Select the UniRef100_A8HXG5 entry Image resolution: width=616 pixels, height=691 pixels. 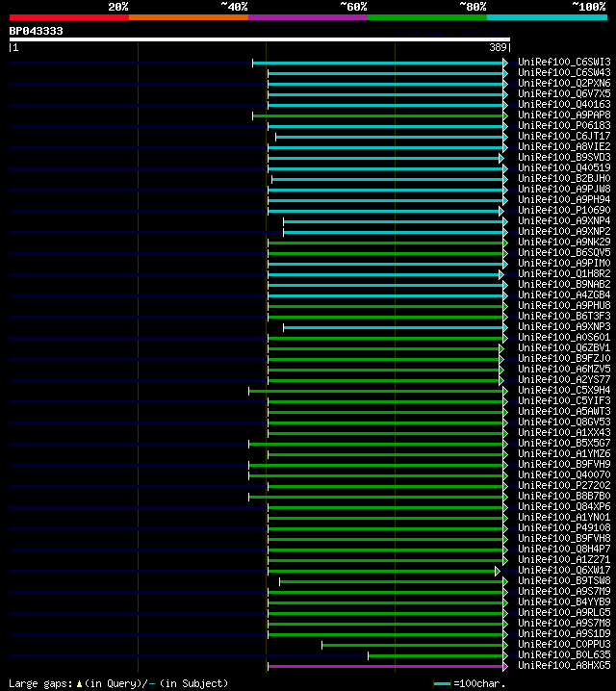[564, 665]
